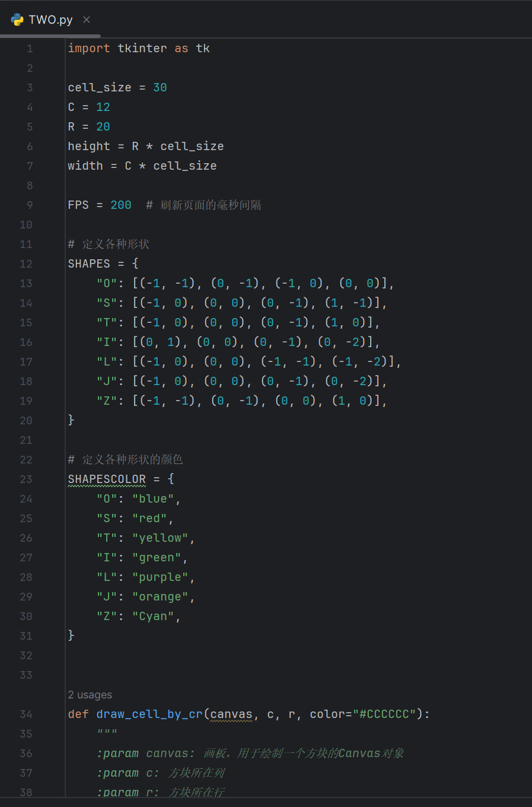Click line number 23 in the gutter
The height and width of the screenshot is (807, 532).
click(26, 479)
